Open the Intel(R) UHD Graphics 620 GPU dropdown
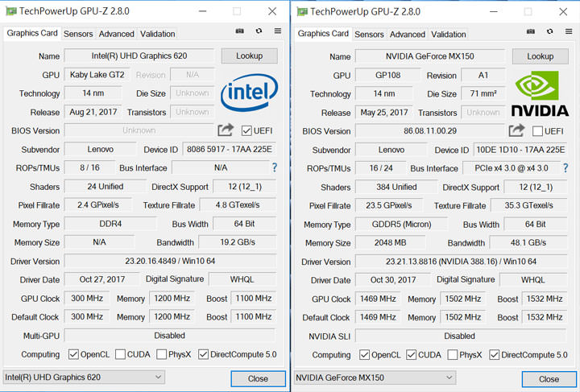 [x=84, y=377]
